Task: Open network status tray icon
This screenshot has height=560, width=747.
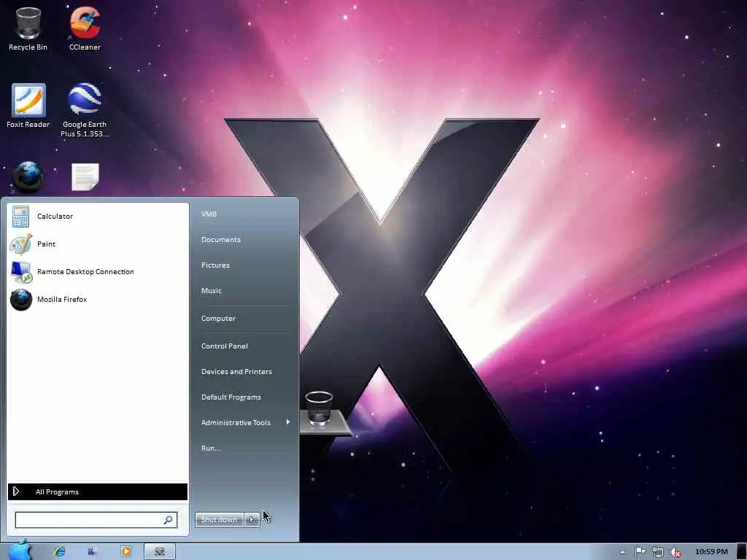Action: point(657,552)
